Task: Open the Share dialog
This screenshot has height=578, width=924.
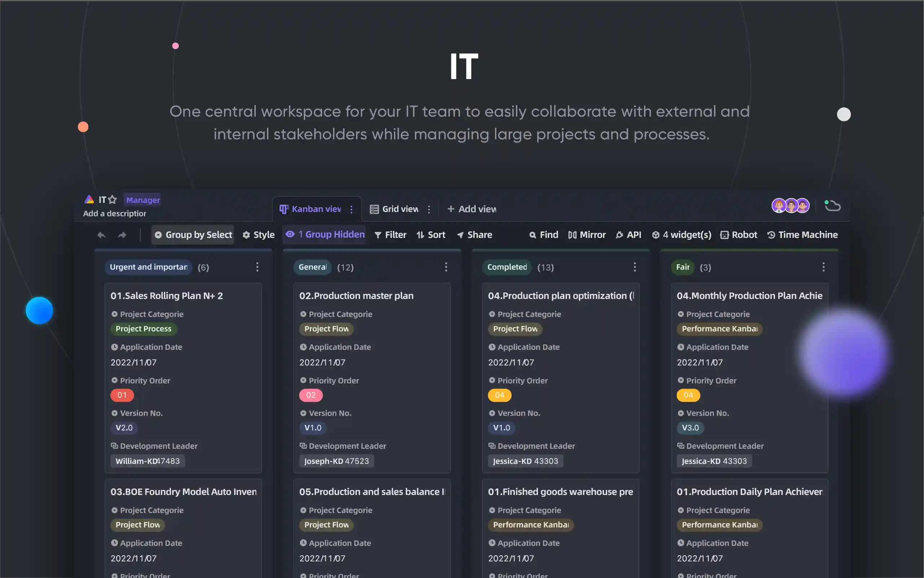Action: 474,235
